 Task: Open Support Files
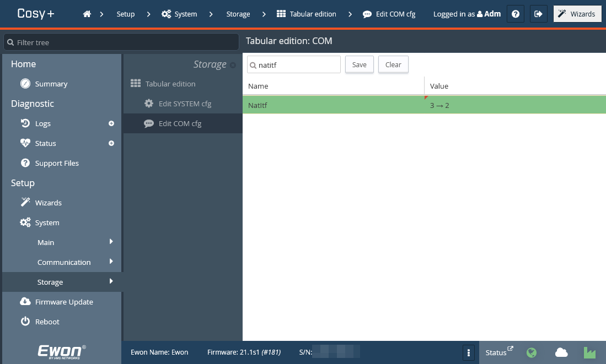57,163
